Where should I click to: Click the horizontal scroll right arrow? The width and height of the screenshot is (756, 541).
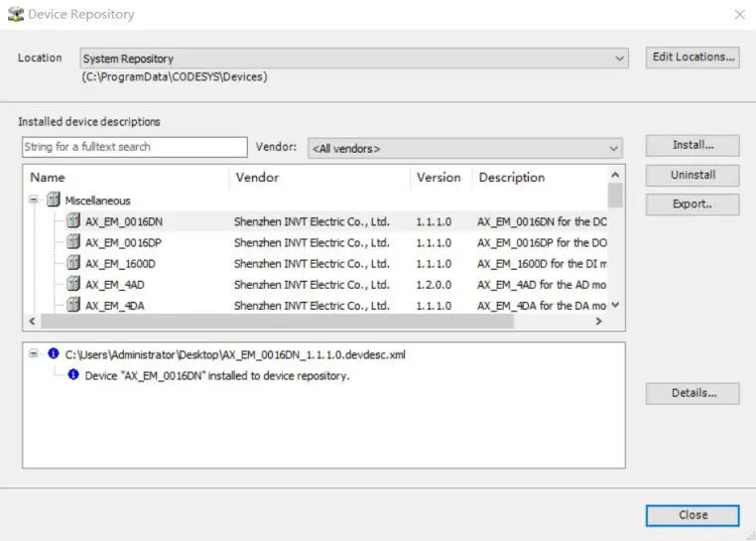pos(598,322)
